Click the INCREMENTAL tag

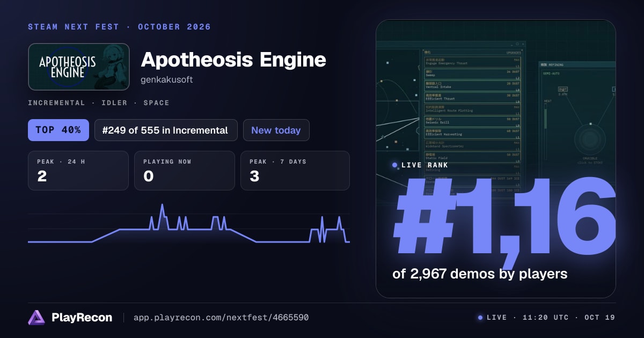(x=56, y=102)
